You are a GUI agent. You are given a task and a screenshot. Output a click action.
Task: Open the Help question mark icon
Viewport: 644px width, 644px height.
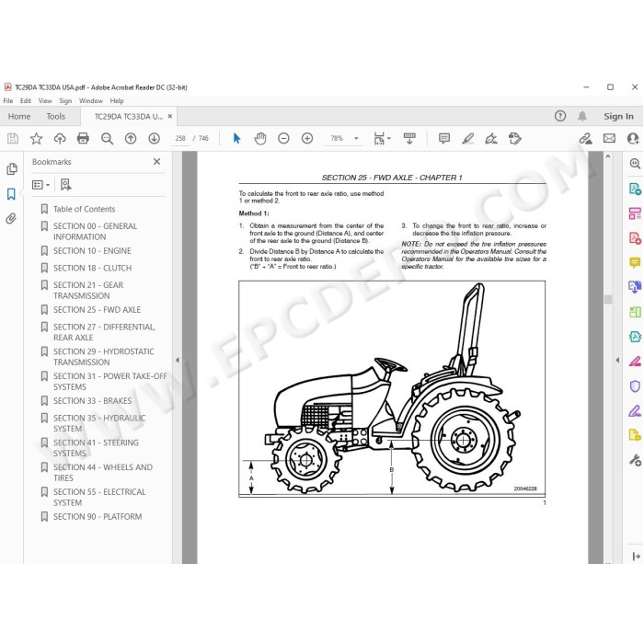point(559,116)
